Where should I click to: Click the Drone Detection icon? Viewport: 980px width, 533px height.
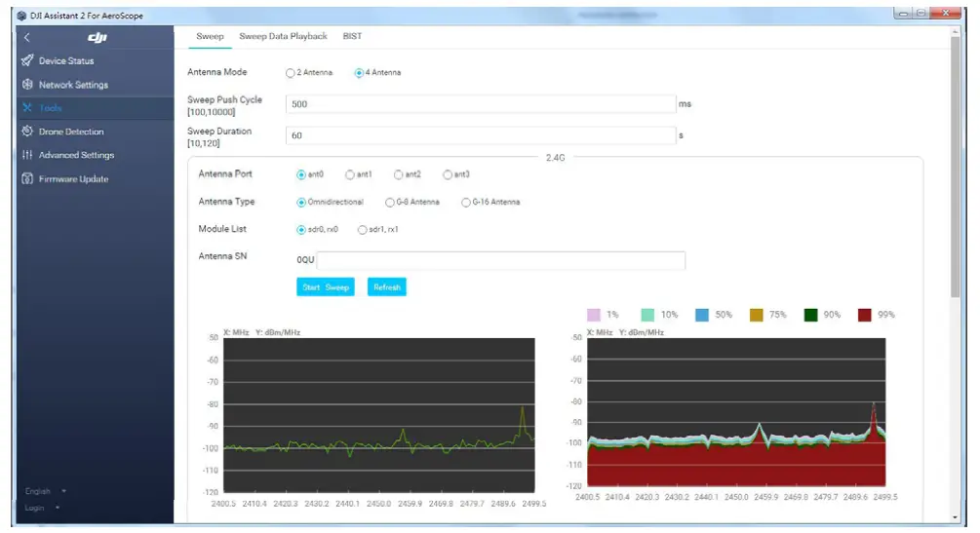(26, 132)
